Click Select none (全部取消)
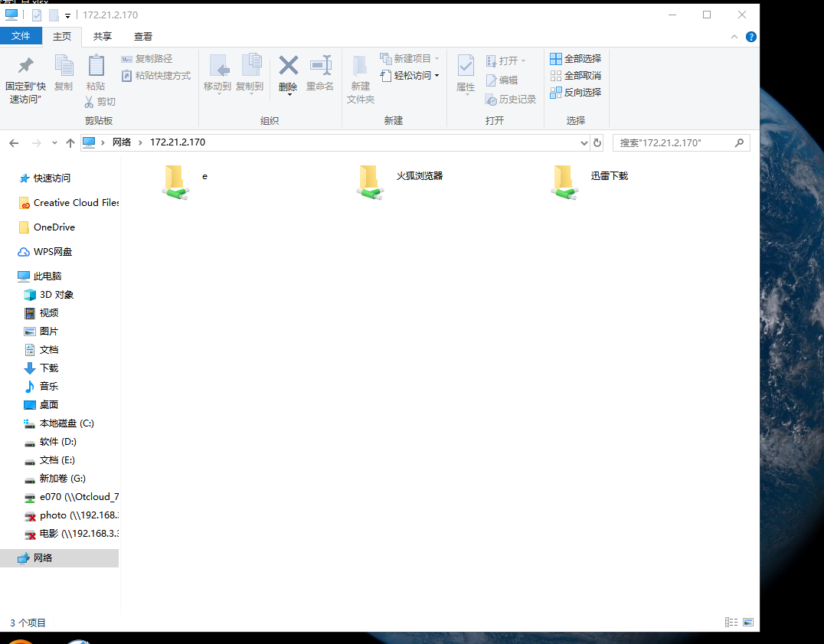The width and height of the screenshot is (824, 644). tap(575, 76)
